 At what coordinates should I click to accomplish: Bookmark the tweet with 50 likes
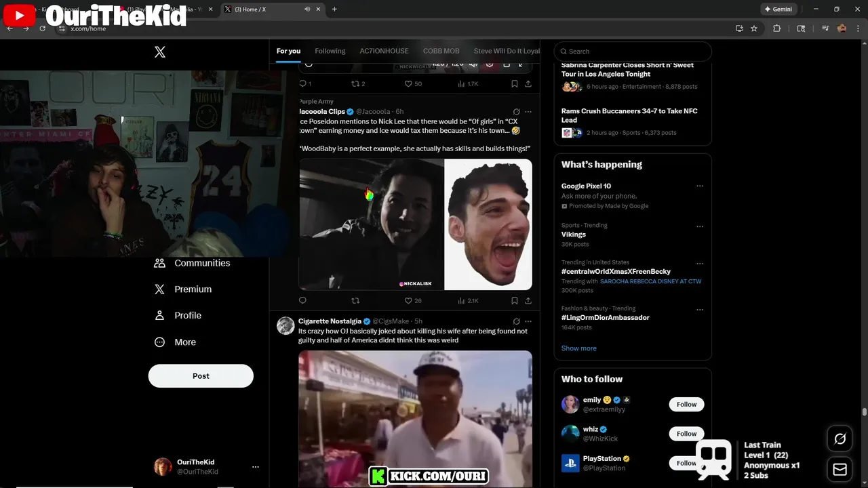(x=515, y=83)
